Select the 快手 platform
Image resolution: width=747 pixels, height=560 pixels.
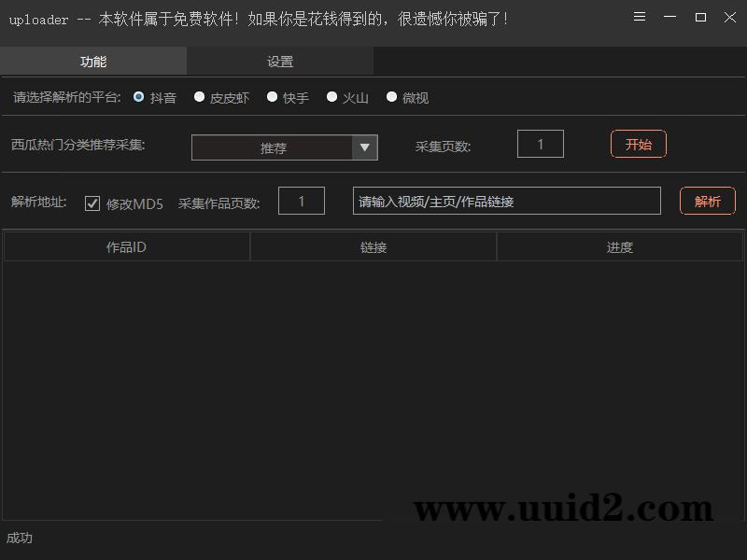pos(272,96)
